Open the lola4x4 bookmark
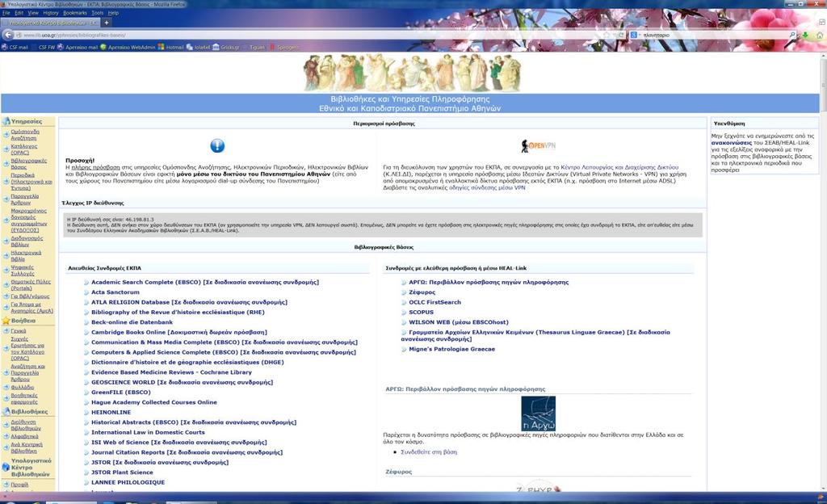The height and width of the screenshot is (504, 827). click(199, 48)
